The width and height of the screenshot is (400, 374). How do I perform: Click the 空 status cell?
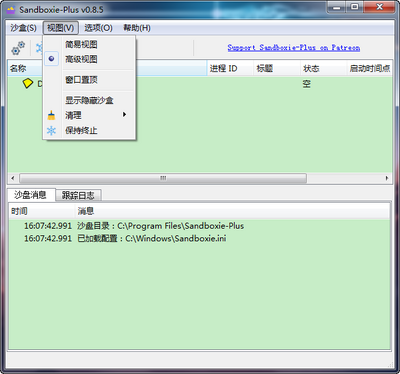click(x=307, y=84)
